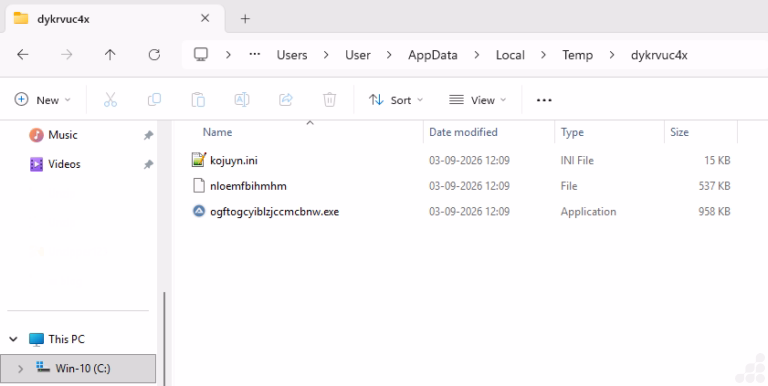Click the 15 KB size cell
Image resolution: width=768 pixels, height=386 pixels.
[x=717, y=160]
